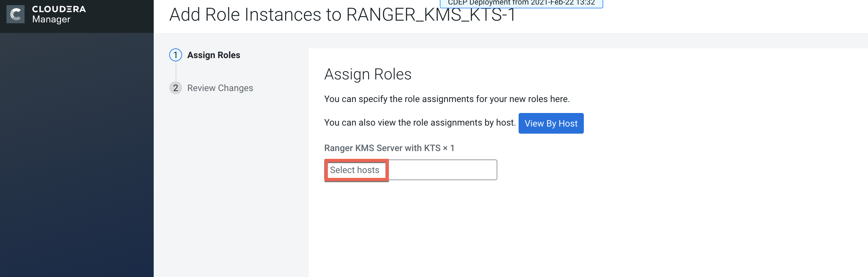Click the step 1 circle icon

(x=175, y=55)
